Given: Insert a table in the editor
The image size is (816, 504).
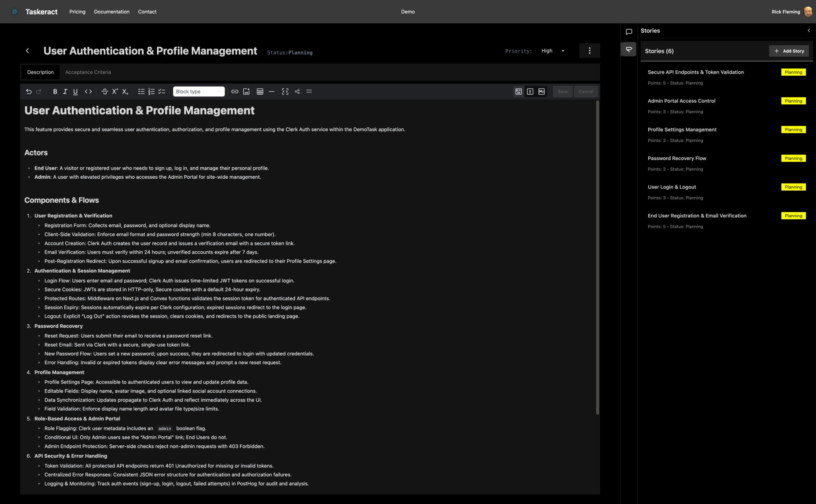Looking at the screenshot, I should (x=260, y=92).
